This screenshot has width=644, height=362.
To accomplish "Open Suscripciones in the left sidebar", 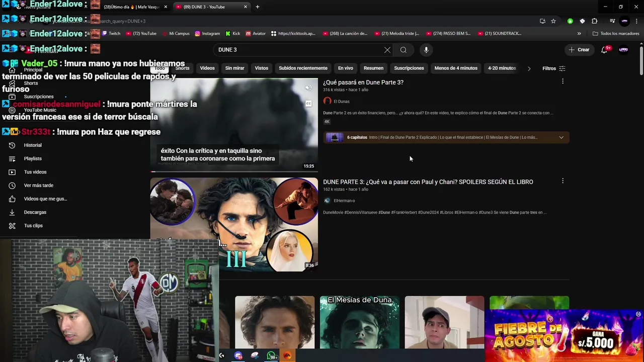I will 39,97.
